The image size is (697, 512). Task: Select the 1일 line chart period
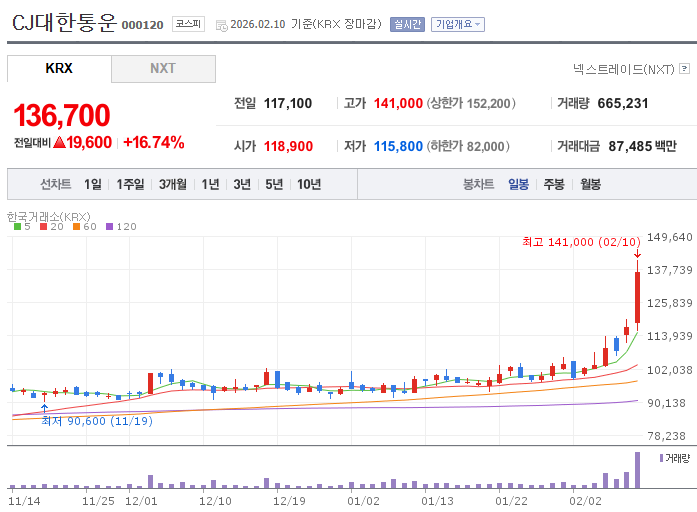pyautogui.click(x=93, y=184)
